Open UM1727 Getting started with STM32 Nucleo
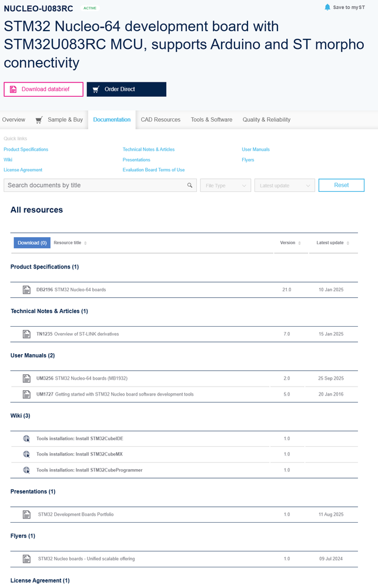 click(x=115, y=394)
